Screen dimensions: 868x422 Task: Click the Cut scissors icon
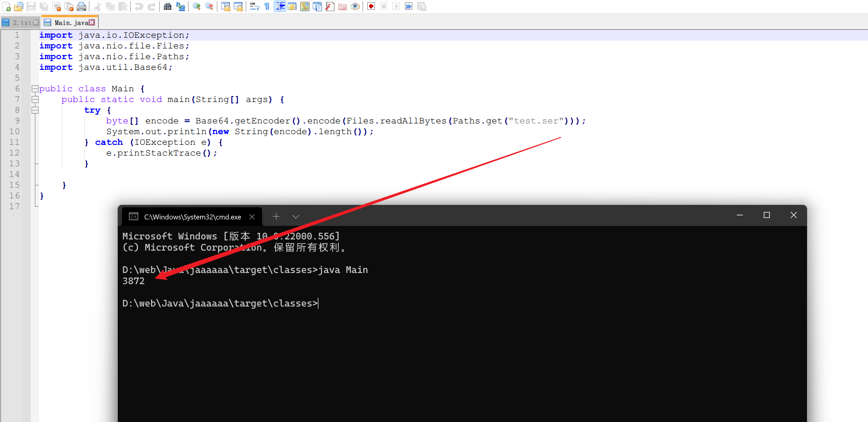(x=98, y=7)
